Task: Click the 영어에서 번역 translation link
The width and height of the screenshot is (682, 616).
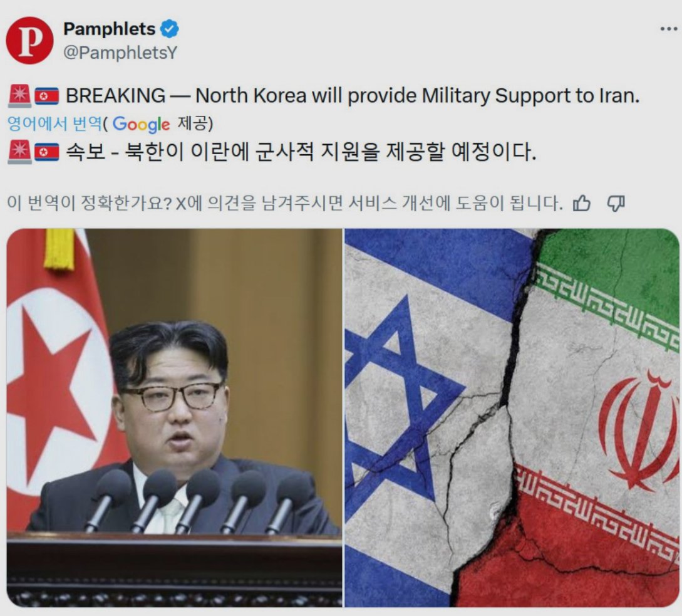Action: coord(54,124)
